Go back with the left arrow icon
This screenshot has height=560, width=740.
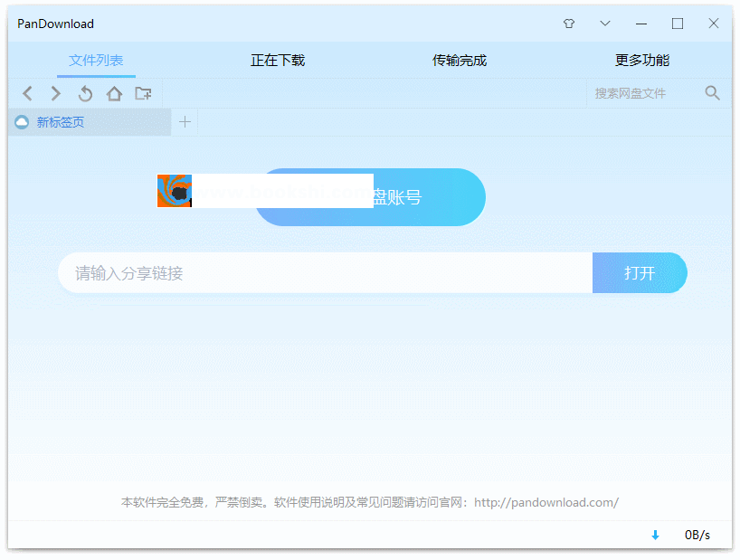tap(28, 93)
